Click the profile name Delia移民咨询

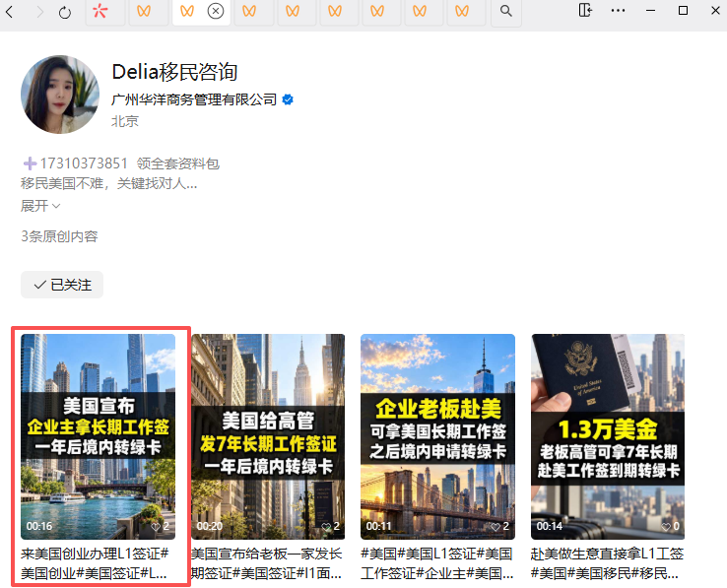tap(174, 72)
